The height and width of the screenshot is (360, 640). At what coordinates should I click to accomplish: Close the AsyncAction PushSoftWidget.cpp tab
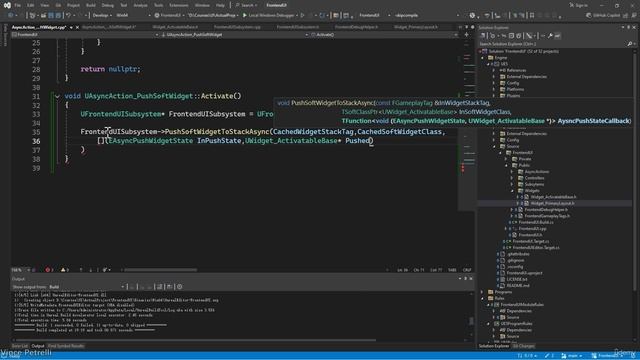[77, 27]
